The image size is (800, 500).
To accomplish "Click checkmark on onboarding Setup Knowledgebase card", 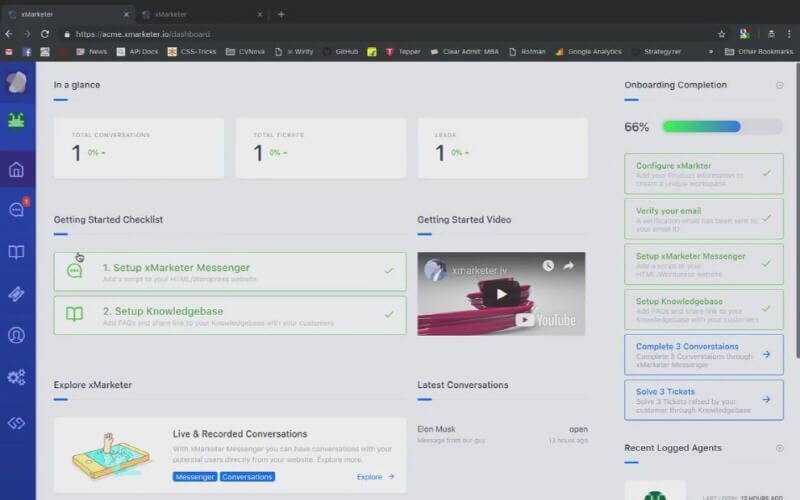I will click(x=766, y=309).
